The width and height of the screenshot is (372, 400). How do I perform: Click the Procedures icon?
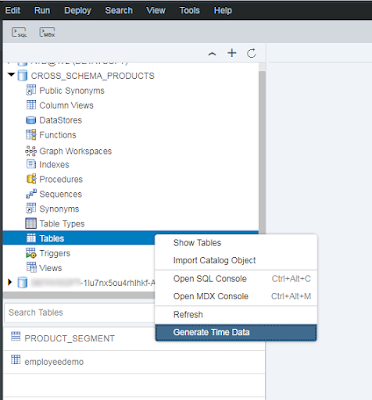point(31,179)
